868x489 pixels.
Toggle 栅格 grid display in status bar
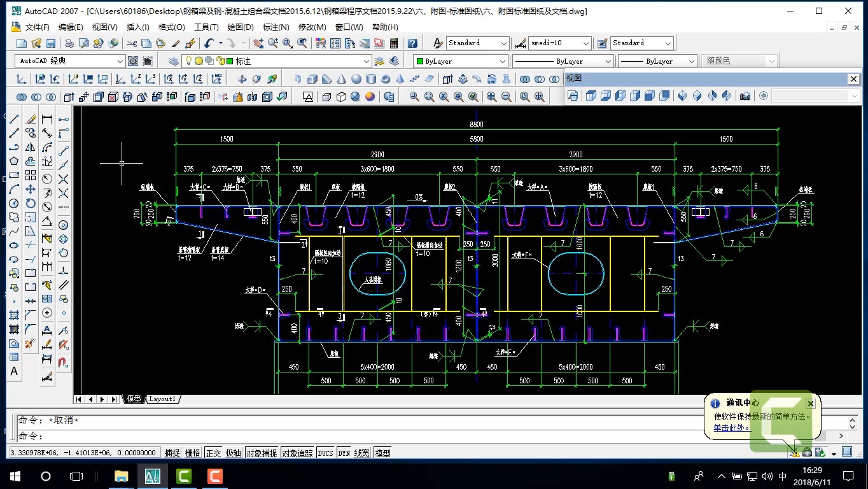point(192,453)
